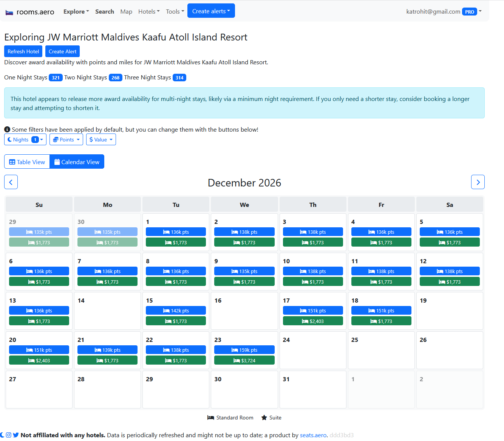The image size is (504, 441).
Task: Switch to Table View
Action: point(27,162)
